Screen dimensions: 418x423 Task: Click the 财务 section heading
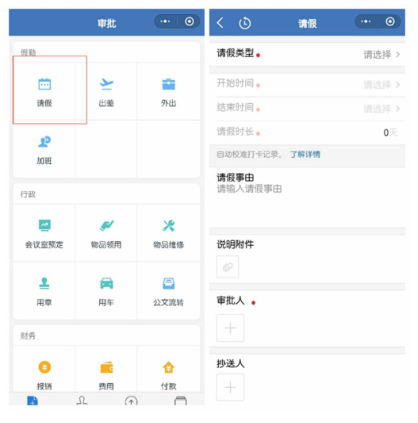pyautogui.click(x=28, y=336)
